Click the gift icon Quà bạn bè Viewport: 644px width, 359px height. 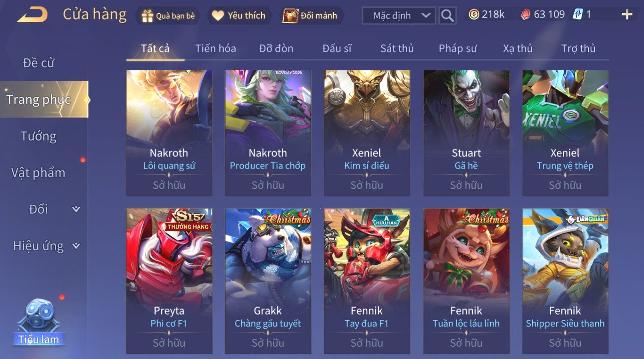tap(147, 16)
